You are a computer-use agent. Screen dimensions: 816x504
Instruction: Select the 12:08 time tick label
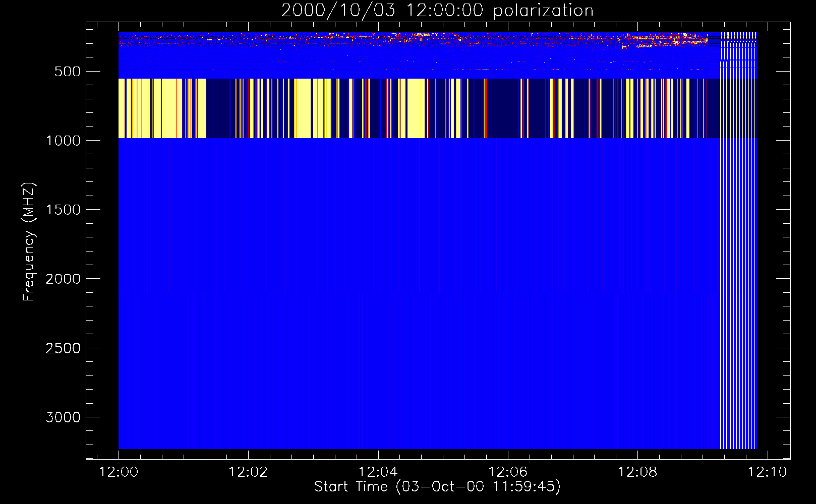coord(637,472)
